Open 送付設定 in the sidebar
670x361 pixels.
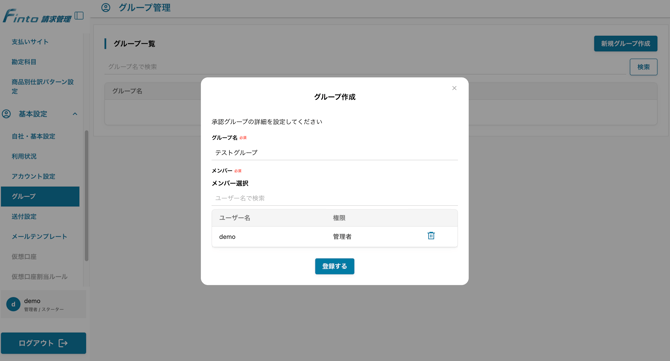(x=24, y=217)
